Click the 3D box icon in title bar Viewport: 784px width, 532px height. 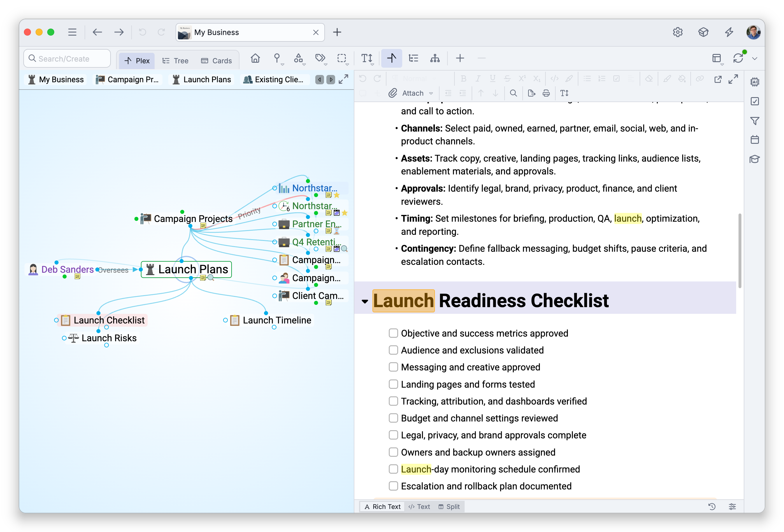[x=703, y=32]
